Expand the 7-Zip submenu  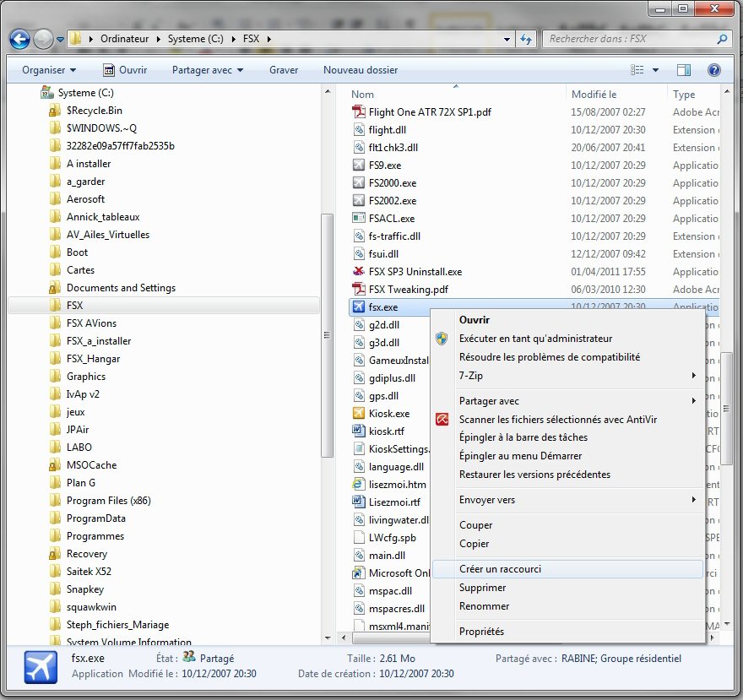pyautogui.click(x=568, y=376)
